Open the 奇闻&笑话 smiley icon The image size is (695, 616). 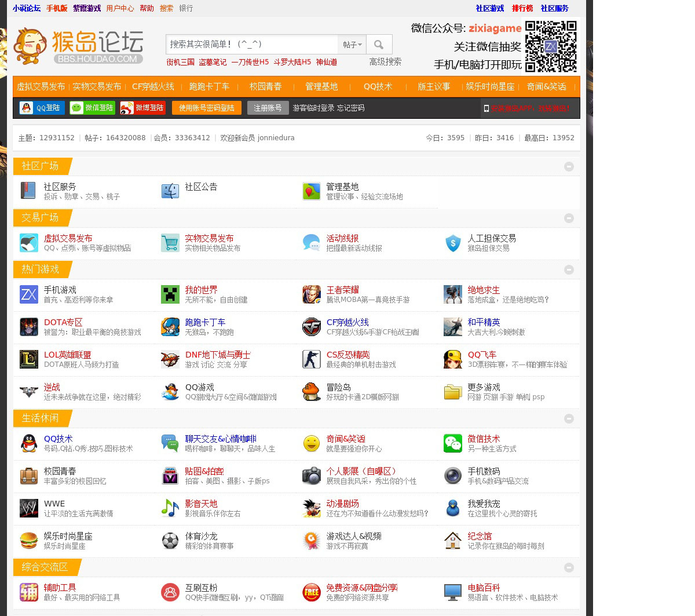pos(312,443)
